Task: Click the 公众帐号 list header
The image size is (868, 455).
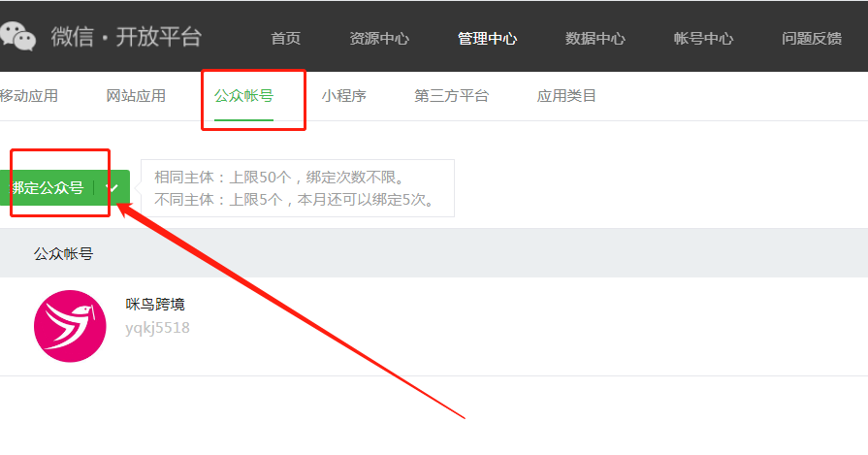Action: pos(64,253)
